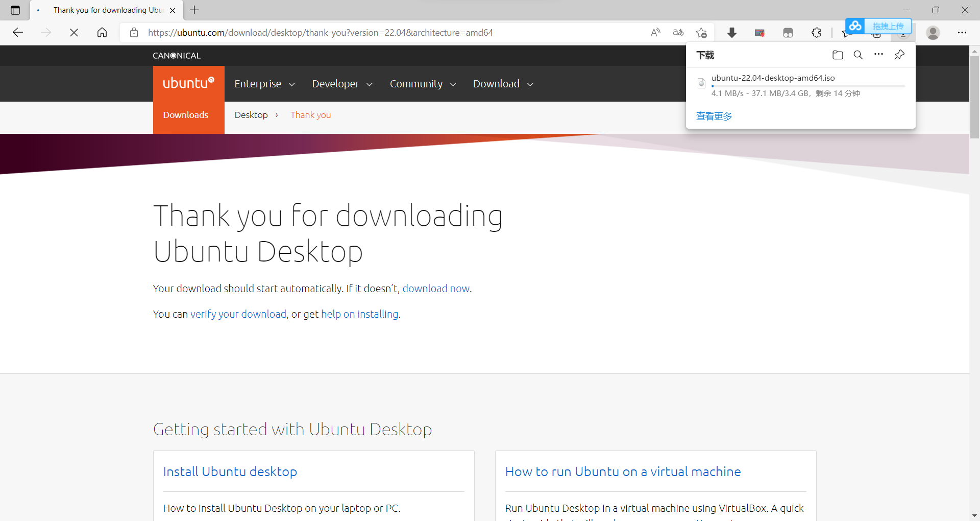
Task: Search downloads using magnifier icon
Action: point(858,55)
